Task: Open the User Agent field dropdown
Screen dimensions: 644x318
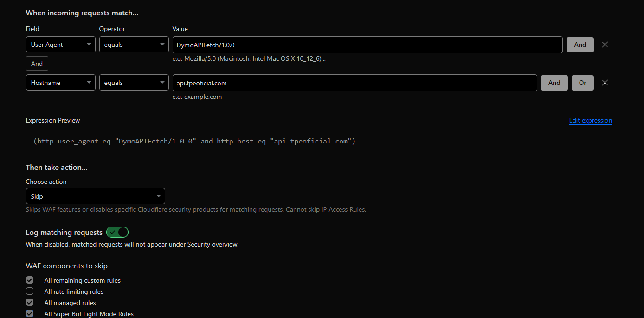Action: point(60,45)
